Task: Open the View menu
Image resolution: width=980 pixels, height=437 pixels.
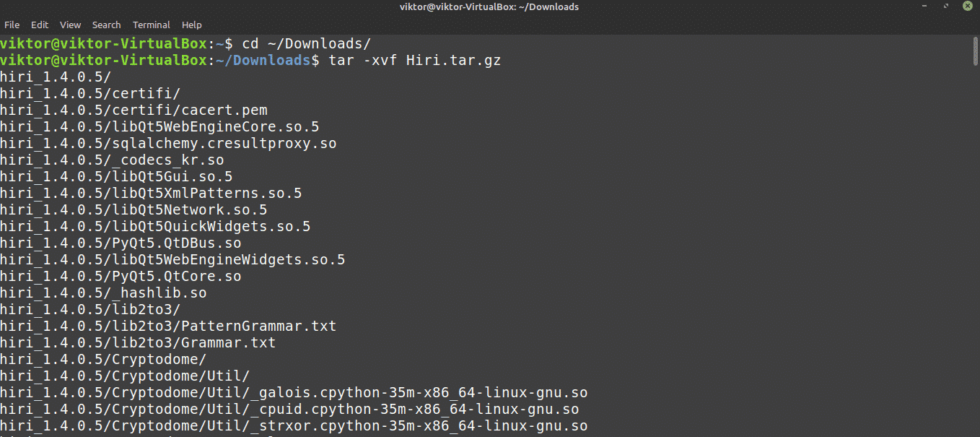Action: coord(70,25)
